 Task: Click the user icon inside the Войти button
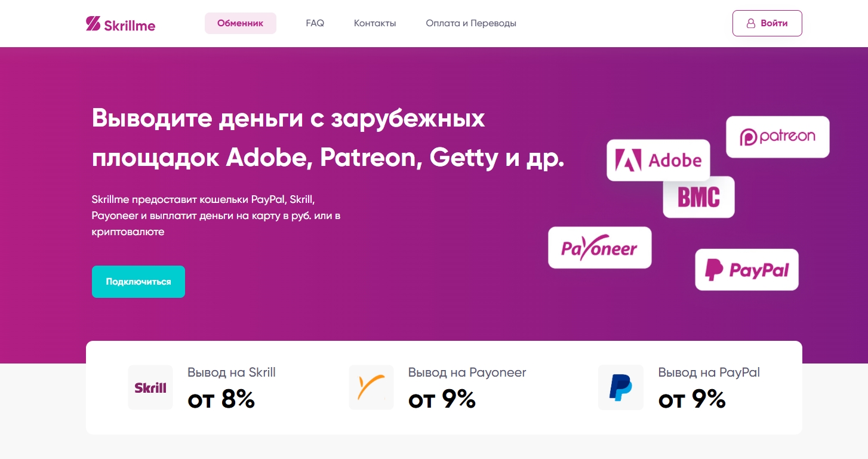click(x=751, y=24)
